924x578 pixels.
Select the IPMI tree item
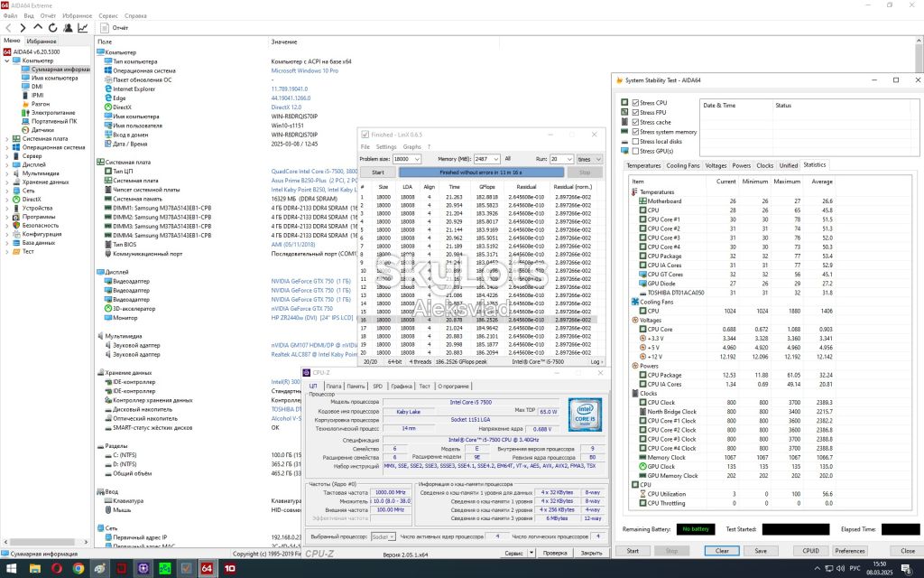pos(38,95)
